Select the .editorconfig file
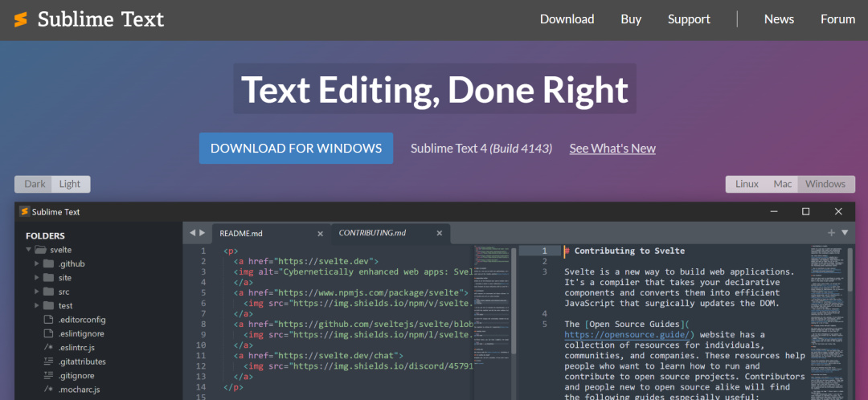The height and width of the screenshot is (400, 868). click(x=82, y=320)
